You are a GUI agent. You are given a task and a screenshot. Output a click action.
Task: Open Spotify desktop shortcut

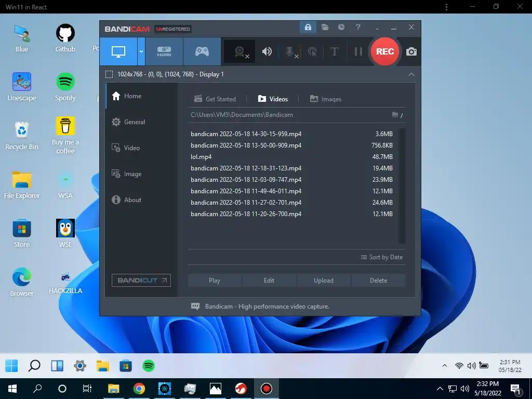(65, 87)
